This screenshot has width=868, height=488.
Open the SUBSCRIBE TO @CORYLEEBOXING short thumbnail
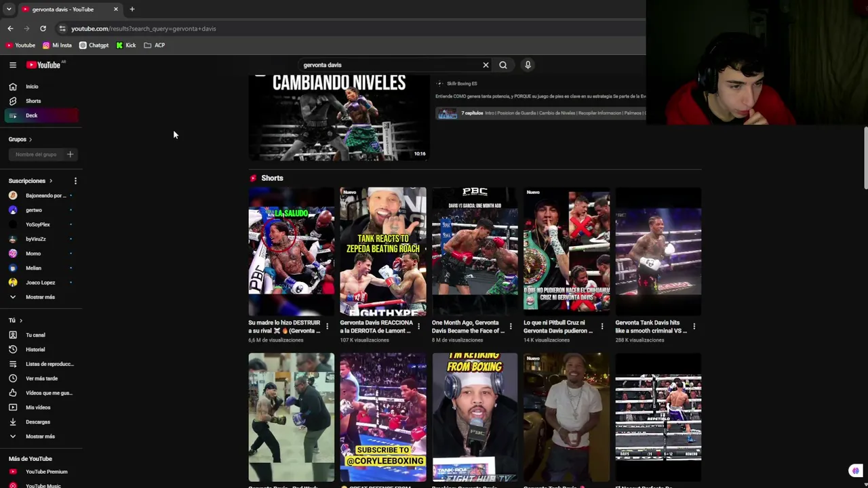383,418
